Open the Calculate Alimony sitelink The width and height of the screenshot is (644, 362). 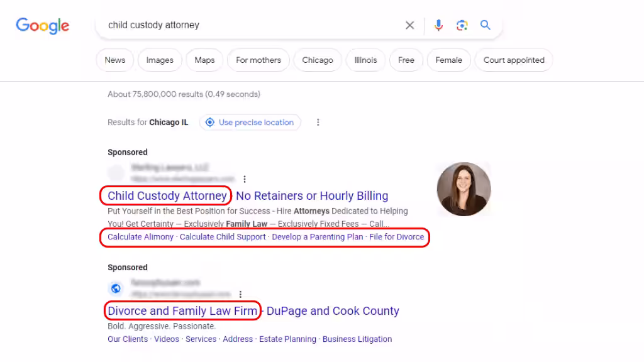click(140, 237)
